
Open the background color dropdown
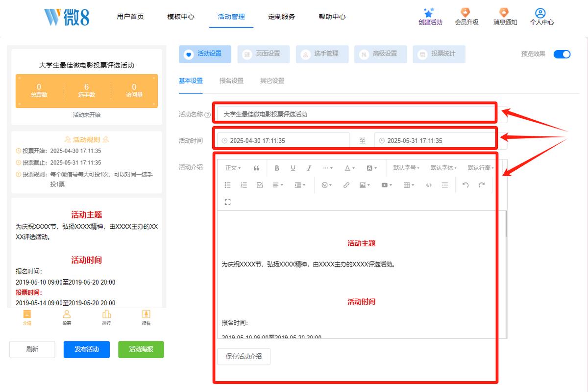372,168
